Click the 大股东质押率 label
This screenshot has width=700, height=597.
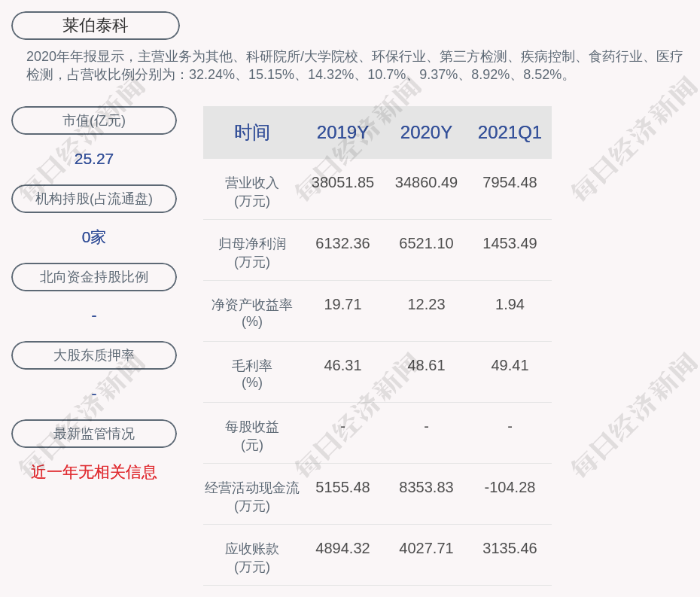pos(94,355)
